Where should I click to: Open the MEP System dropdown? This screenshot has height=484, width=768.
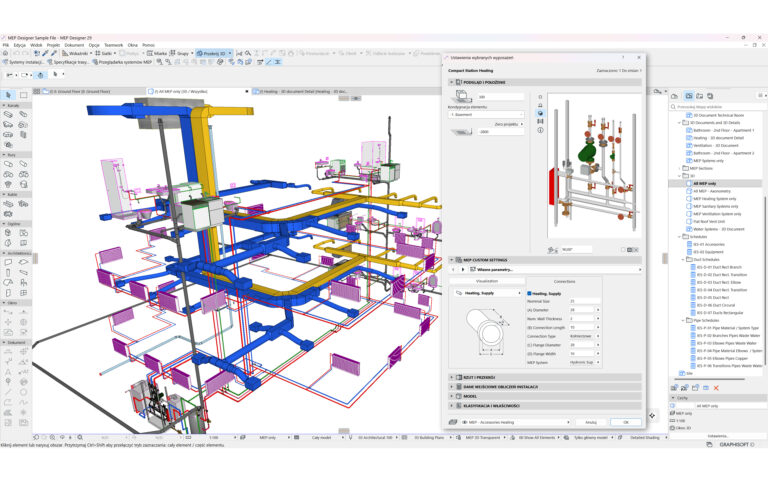[585, 363]
